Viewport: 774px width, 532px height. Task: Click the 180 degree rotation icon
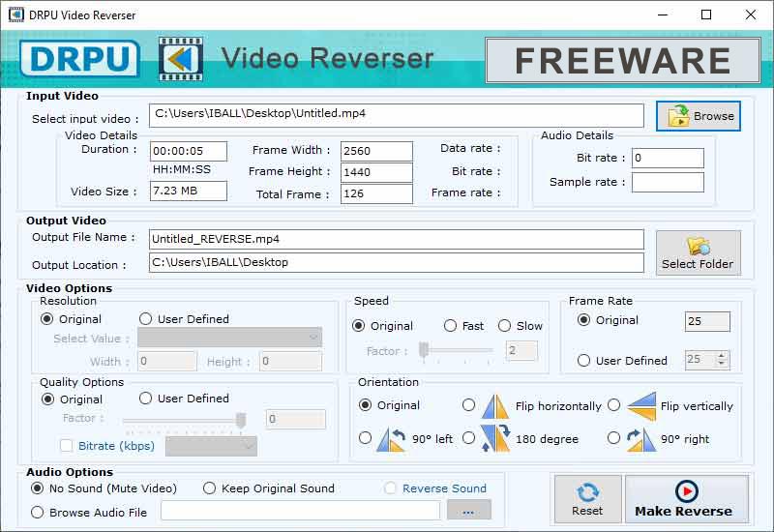(x=495, y=438)
